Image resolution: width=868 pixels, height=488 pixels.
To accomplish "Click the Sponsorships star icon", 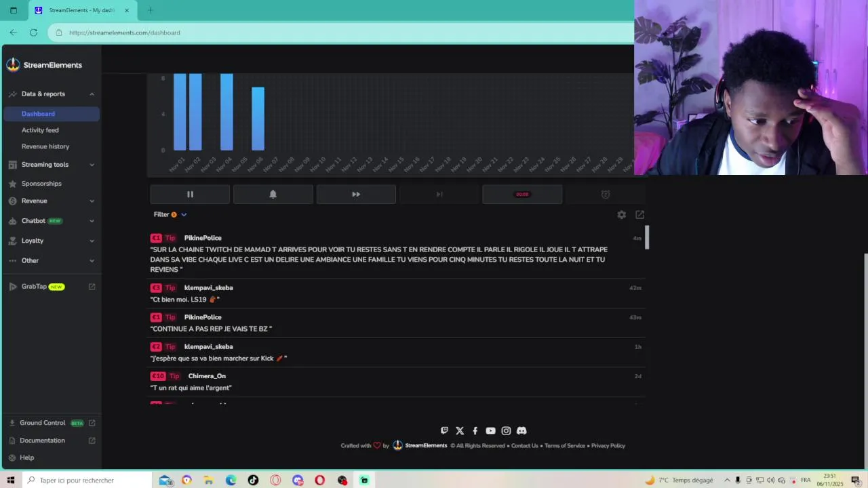I will click(13, 184).
